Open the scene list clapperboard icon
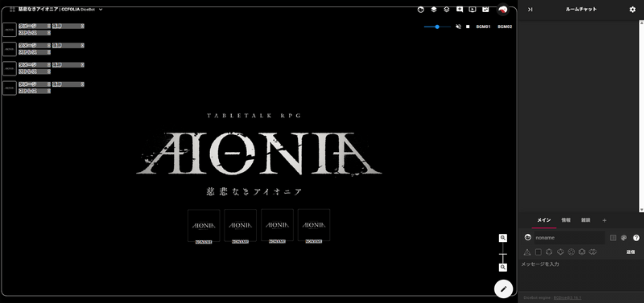 (x=485, y=10)
